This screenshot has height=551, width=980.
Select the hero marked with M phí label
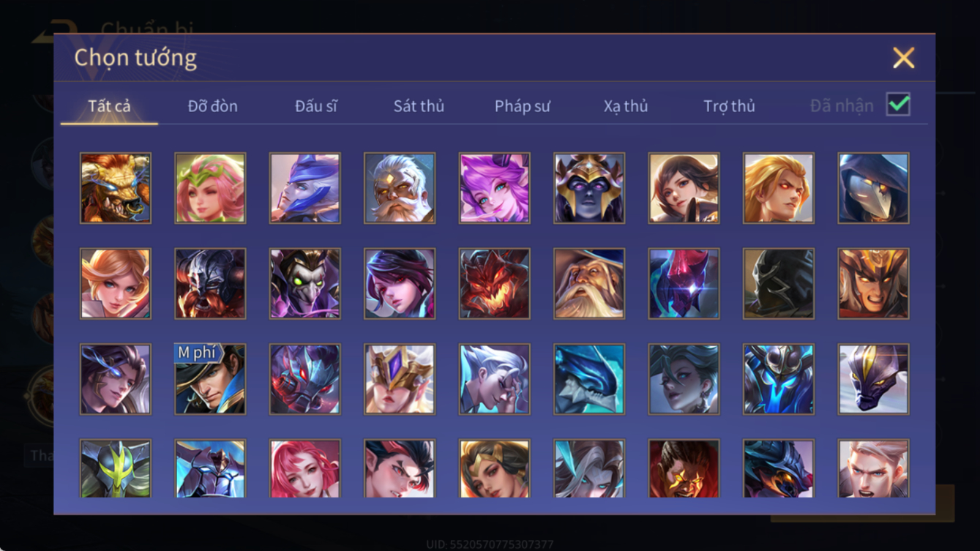point(210,379)
